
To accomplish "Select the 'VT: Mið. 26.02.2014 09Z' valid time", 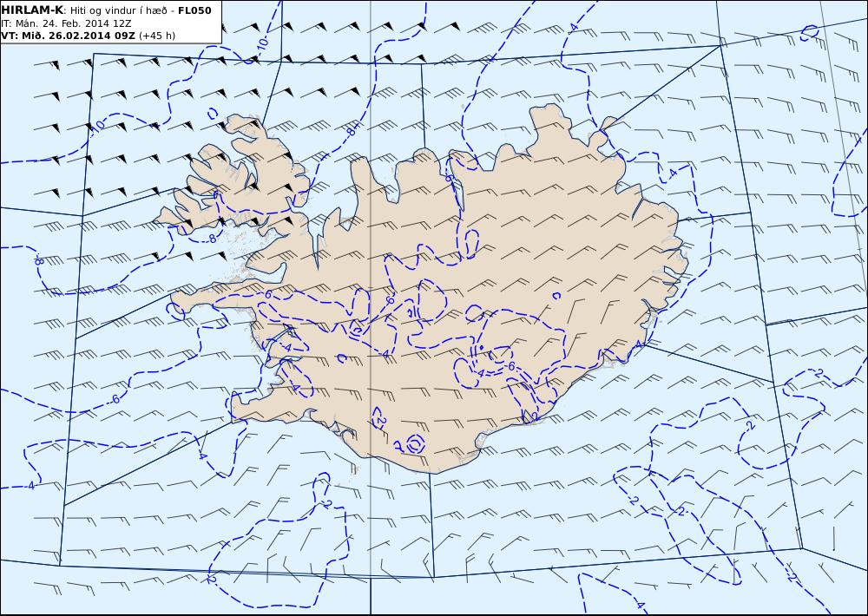I will point(68,36).
